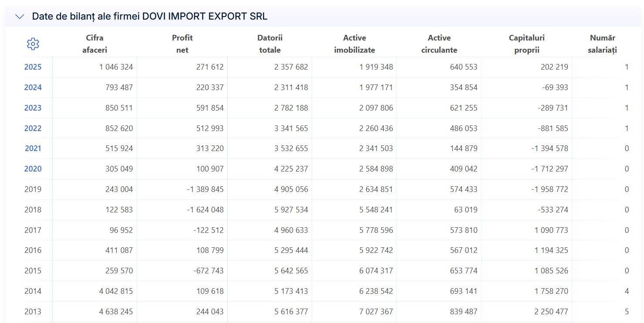Click net profit value -672 743
This screenshot has height=323, width=644.
[x=208, y=271]
